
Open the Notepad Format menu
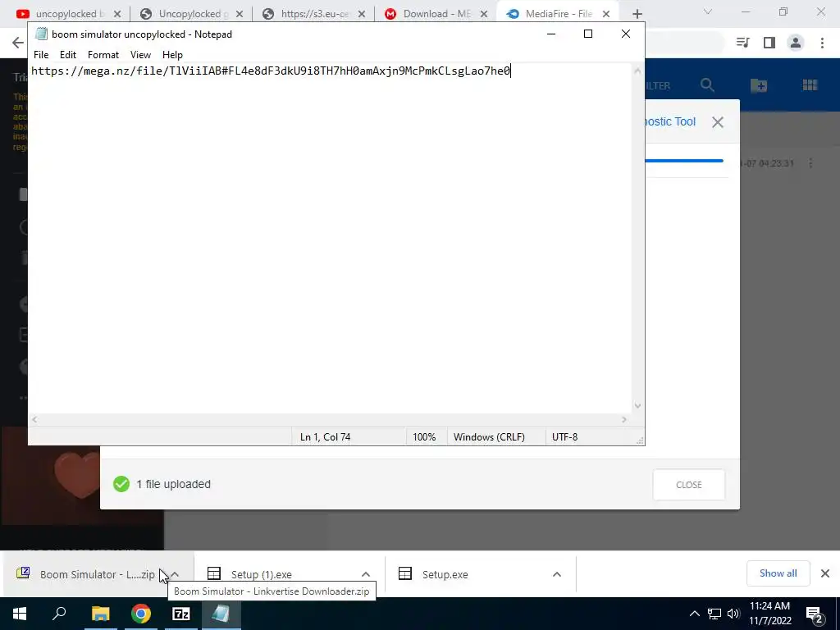tap(103, 55)
